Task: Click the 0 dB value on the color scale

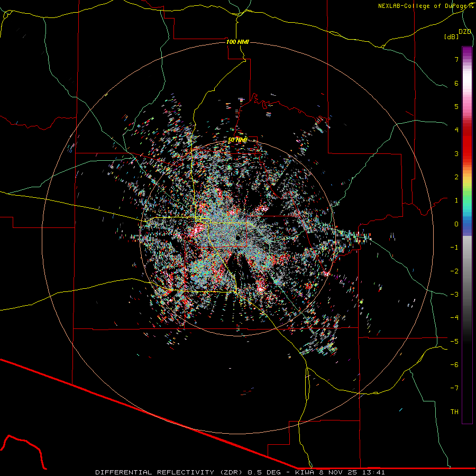Action: pyautogui.click(x=456, y=224)
